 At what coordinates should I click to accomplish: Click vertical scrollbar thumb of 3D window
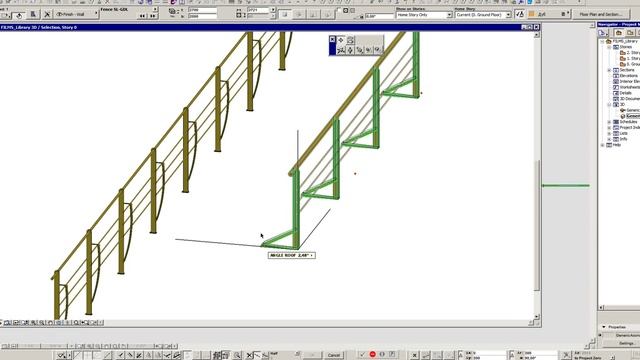(x=537, y=225)
